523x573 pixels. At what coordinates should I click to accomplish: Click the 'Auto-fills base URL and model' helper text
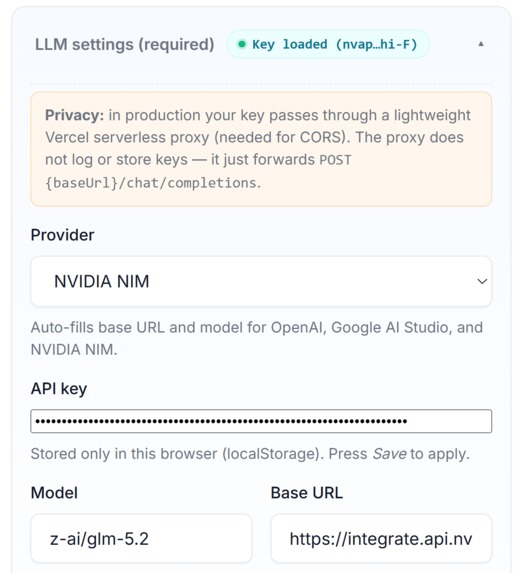pyautogui.click(x=257, y=338)
